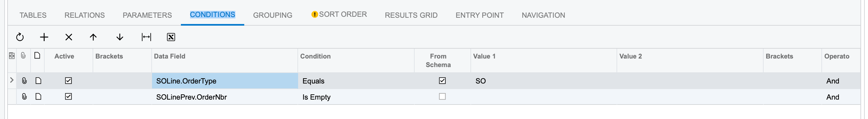Viewport: 868px width, 119px height.
Task: Toggle From Schema on the Equals row
Action: point(442,81)
